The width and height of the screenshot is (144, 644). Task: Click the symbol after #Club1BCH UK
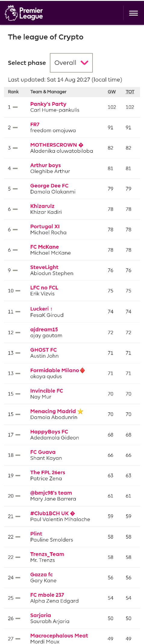tap(73, 513)
